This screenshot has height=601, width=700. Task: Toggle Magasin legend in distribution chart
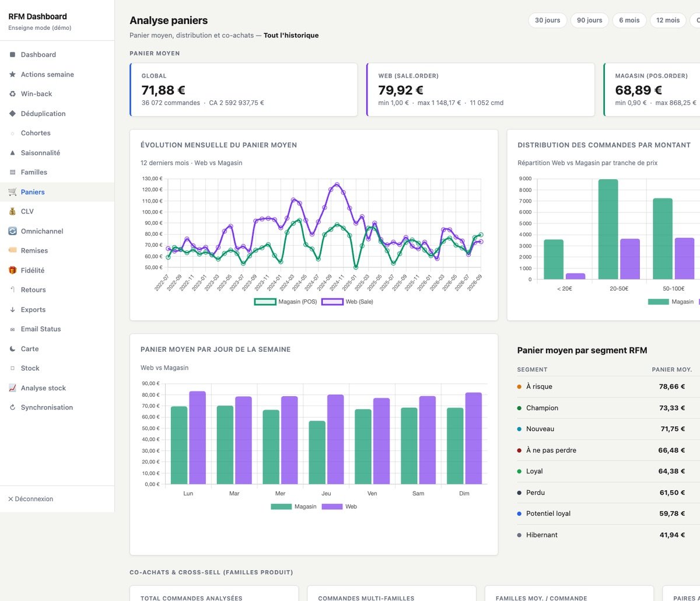(671, 302)
